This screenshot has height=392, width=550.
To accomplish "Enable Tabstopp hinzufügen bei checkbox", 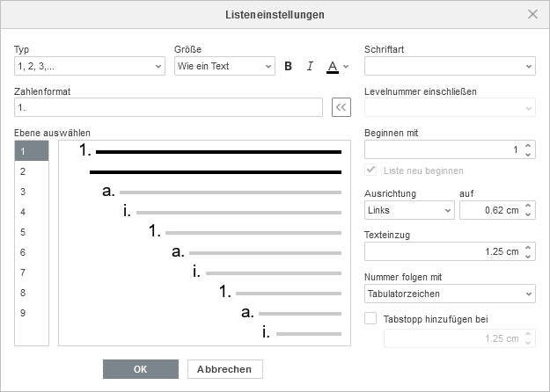I will 370,318.
